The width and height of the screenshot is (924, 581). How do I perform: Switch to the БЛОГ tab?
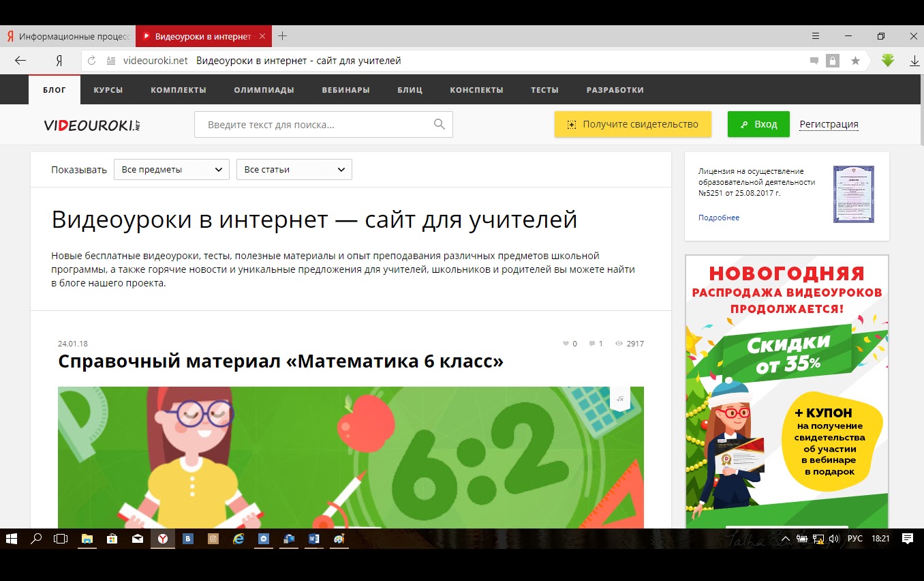(54, 89)
